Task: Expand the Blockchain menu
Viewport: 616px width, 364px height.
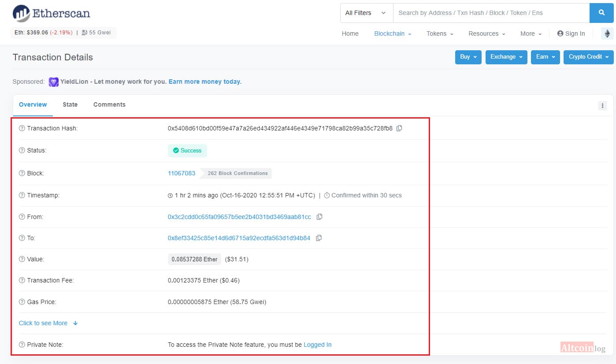Action: tap(393, 33)
